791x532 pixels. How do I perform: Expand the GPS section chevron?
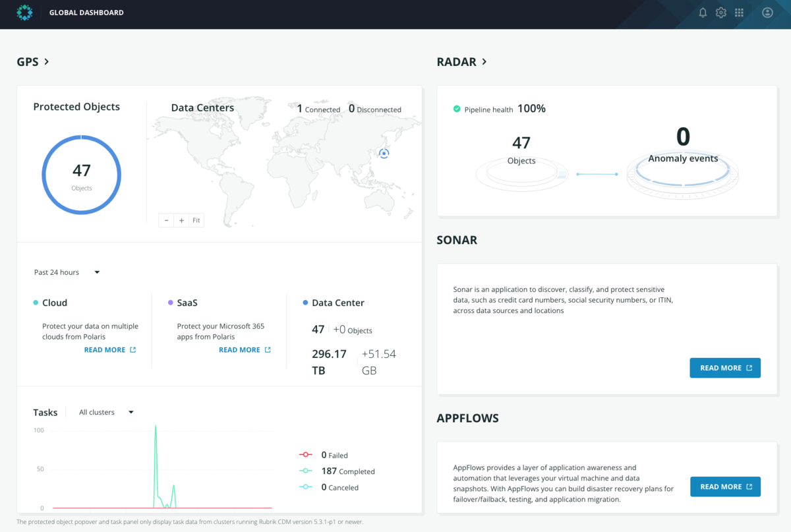point(47,62)
